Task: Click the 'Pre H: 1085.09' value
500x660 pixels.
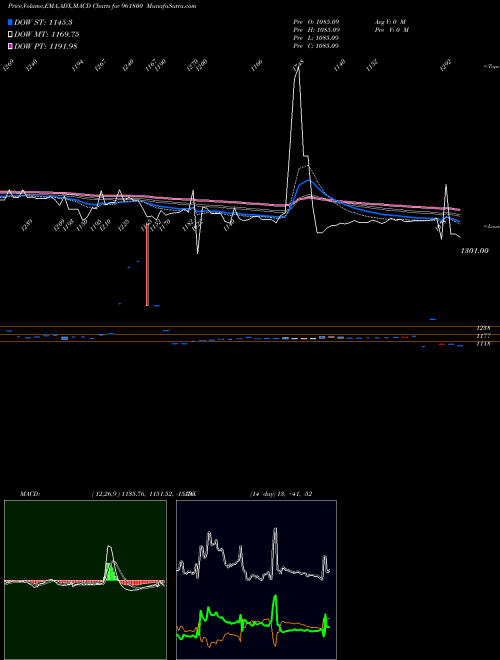Action: [316, 29]
